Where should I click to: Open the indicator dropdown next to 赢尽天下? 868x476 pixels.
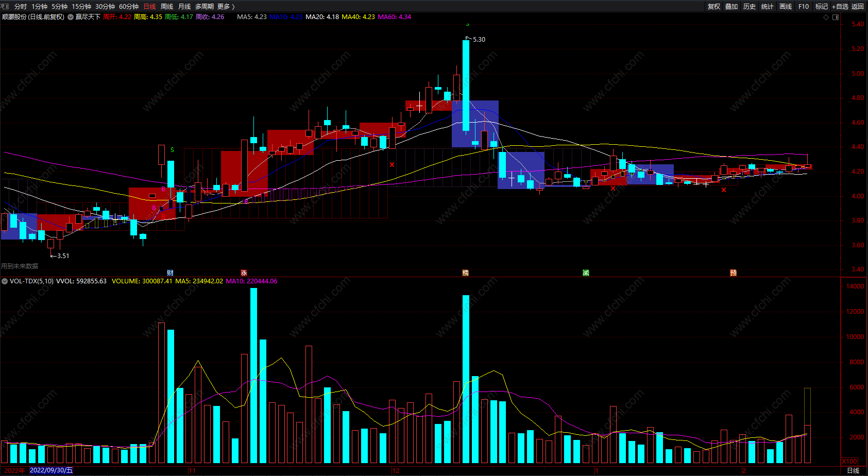pyautogui.click(x=71, y=17)
